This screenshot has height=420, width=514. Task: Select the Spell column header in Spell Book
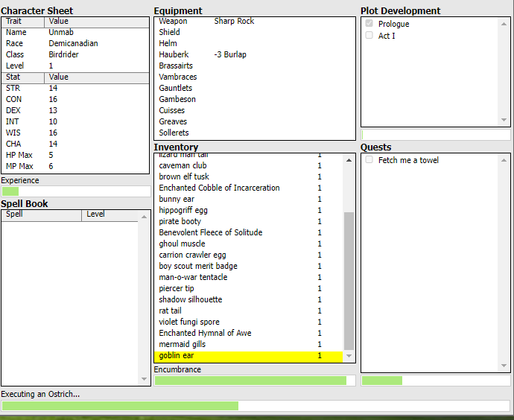(x=41, y=214)
